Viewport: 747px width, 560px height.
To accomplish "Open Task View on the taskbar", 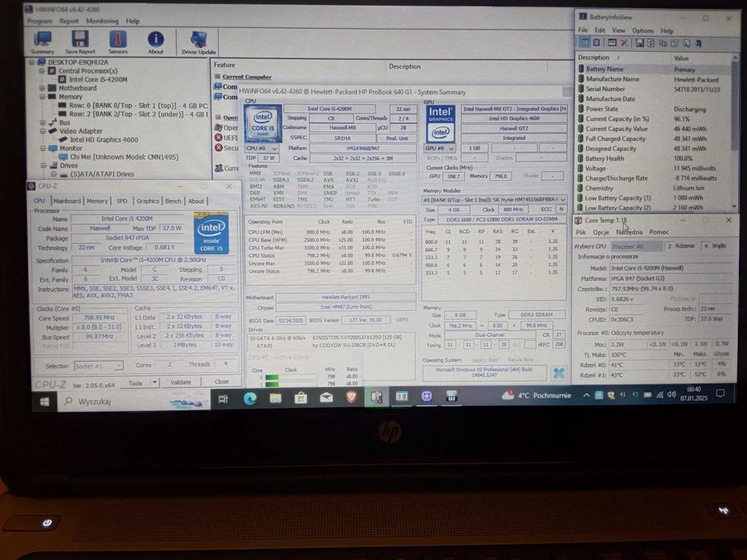I will click(x=223, y=399).
